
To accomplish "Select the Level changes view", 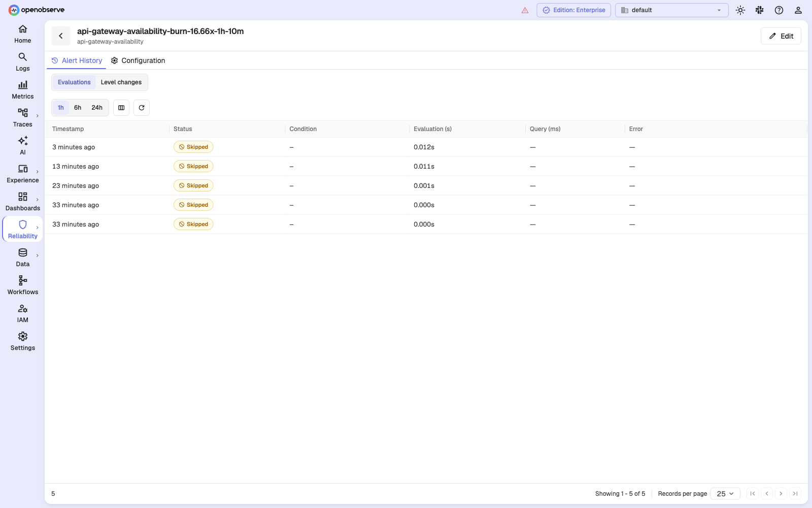I will (x=121, y=82).
